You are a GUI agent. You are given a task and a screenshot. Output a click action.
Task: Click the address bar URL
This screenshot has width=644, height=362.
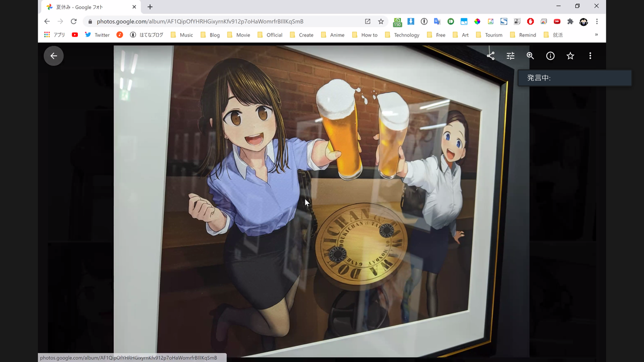coord(200,21)
